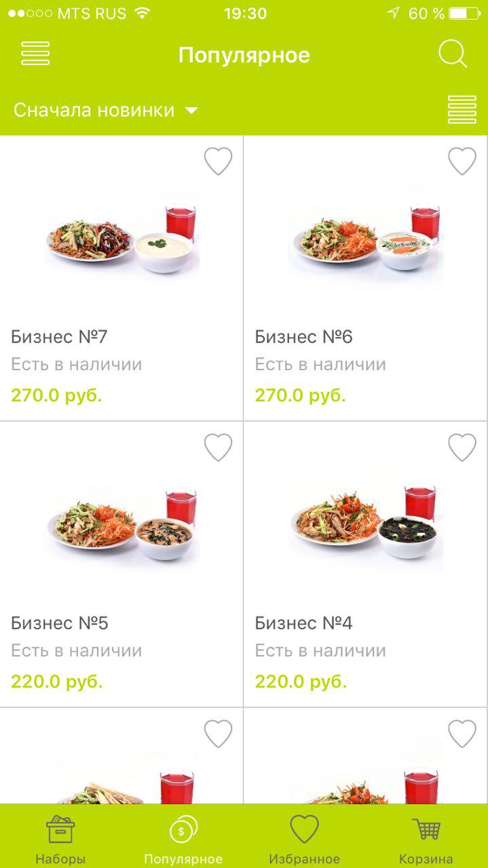The image size is (488, 868).
Task: Tap the 270.0 руб. price of Бизнес №7
Action: pos(56,395)
